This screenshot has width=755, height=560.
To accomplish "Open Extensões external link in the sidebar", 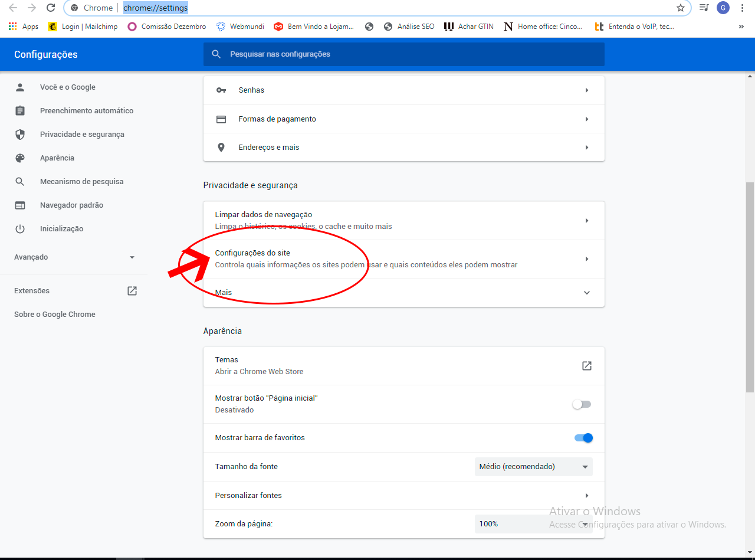I will 132,291.
